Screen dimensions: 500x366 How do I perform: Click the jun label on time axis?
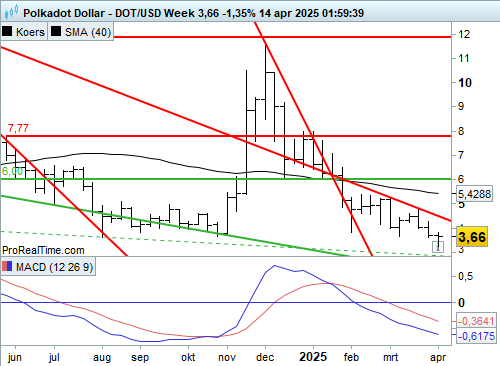click(15, 358)
